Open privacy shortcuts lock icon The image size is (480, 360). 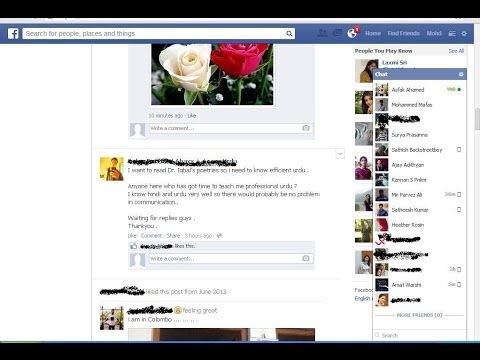(452, 33)
